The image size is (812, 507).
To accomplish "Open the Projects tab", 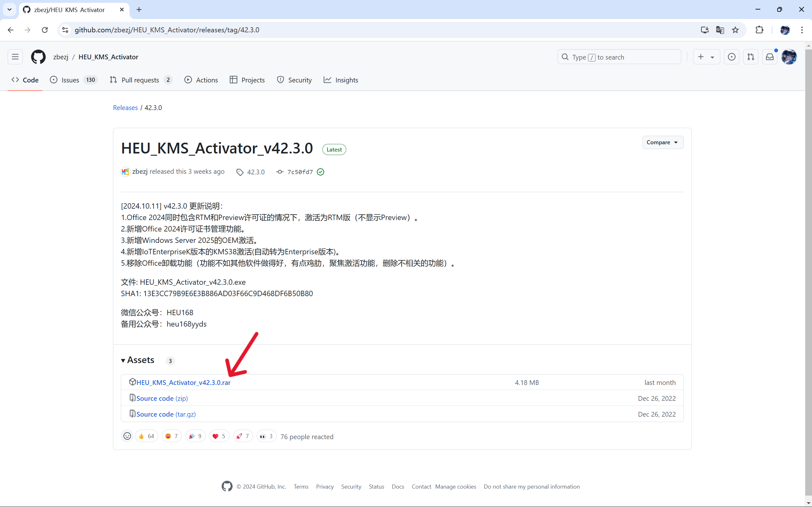I will click(x=247, y=80).
